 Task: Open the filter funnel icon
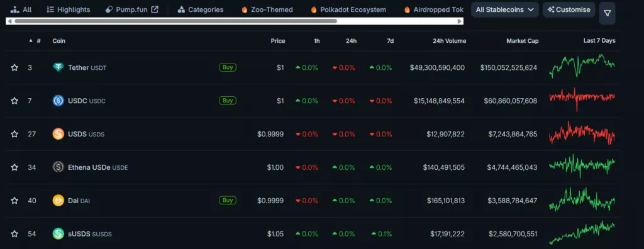coord(607,13)
